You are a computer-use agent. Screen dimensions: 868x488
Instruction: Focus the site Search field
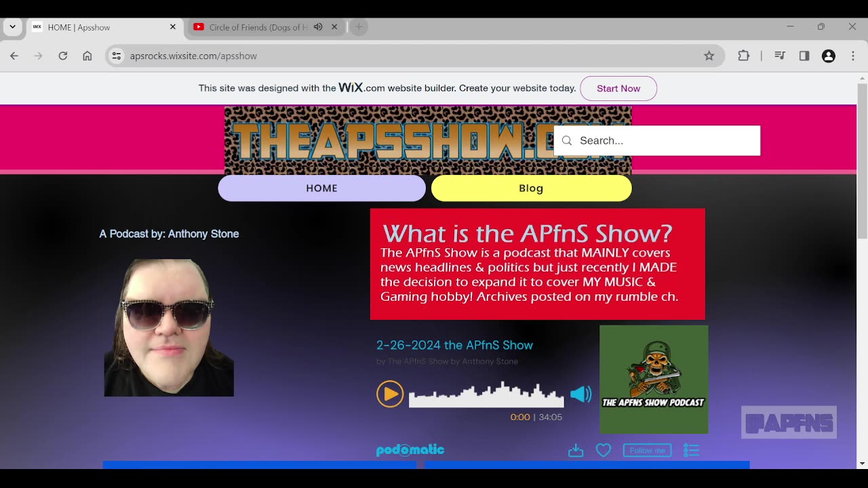(657, 140)
